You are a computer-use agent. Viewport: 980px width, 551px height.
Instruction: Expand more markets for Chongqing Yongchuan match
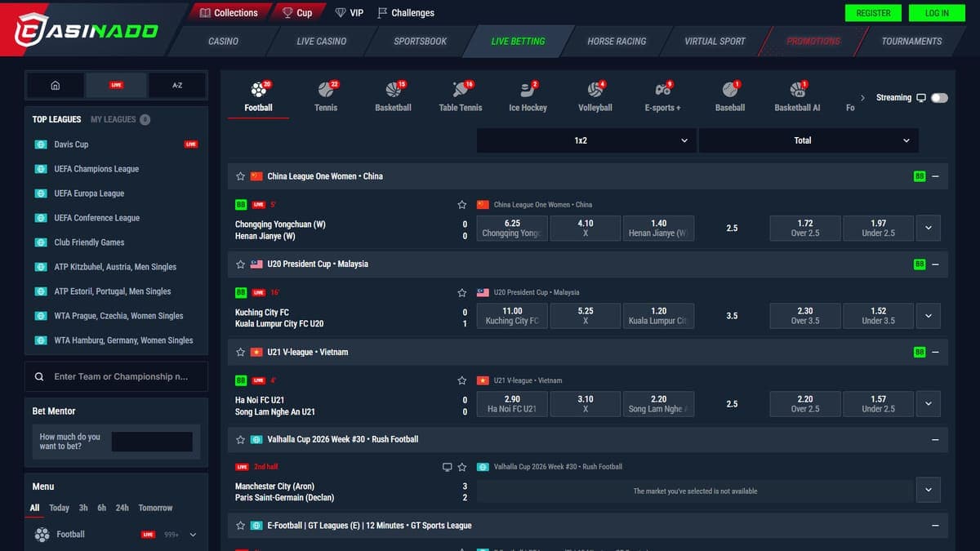pos(929,229)
